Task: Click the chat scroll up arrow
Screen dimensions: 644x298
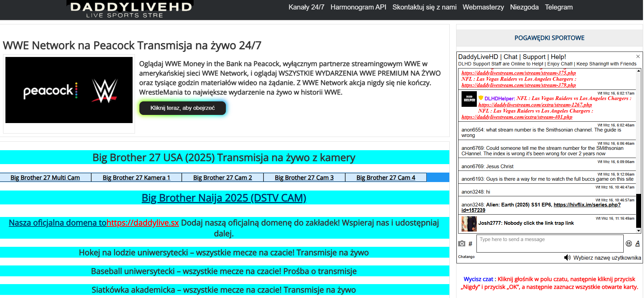Action: coord(639,71)
